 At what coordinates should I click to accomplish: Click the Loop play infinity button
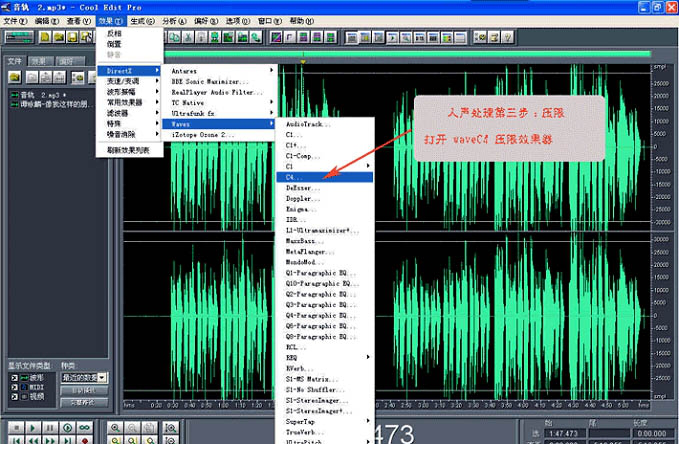[84, 428]
